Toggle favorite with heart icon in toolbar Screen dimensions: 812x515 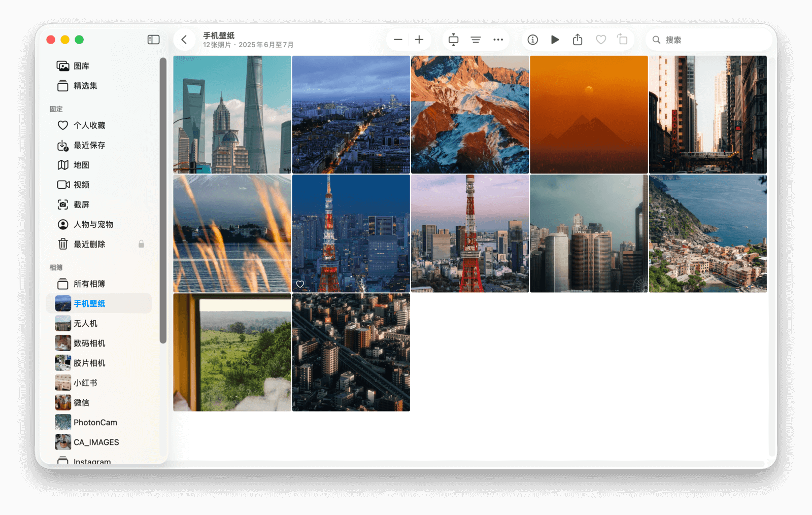point(601,40)
